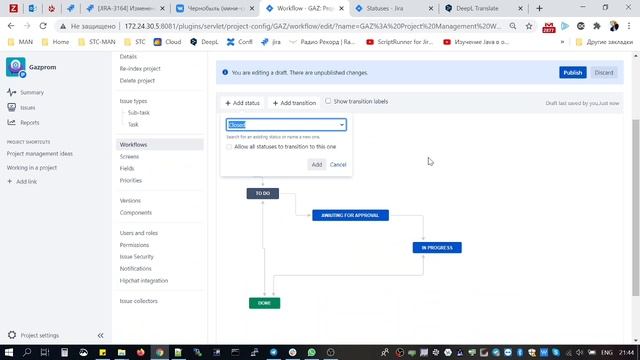This screenshot has width=640, height=360.
Task: Open Screens in project settings menu
Action: (x=129, y=156)
